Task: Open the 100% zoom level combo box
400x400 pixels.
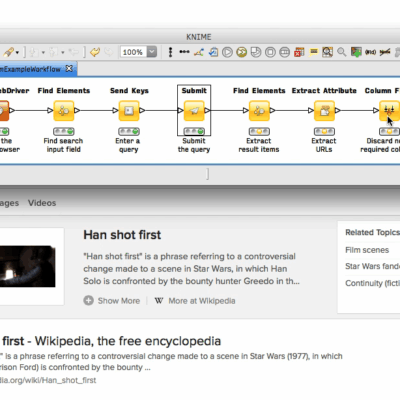Action: pos(152,52)
